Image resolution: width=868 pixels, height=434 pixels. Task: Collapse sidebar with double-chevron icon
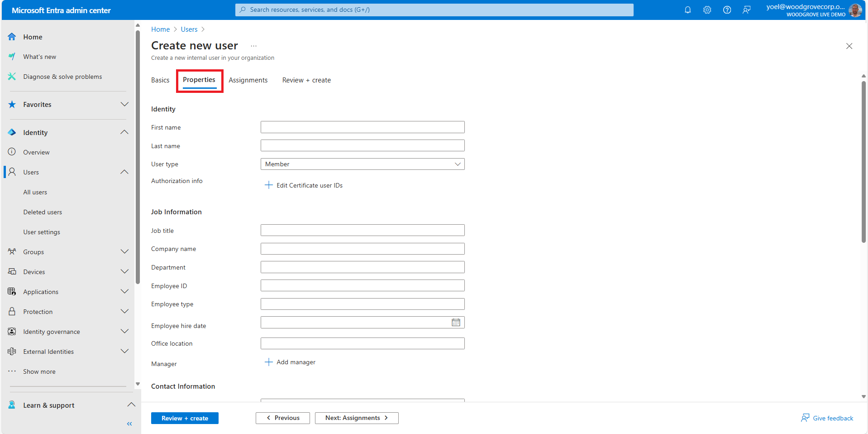(129, 424)
